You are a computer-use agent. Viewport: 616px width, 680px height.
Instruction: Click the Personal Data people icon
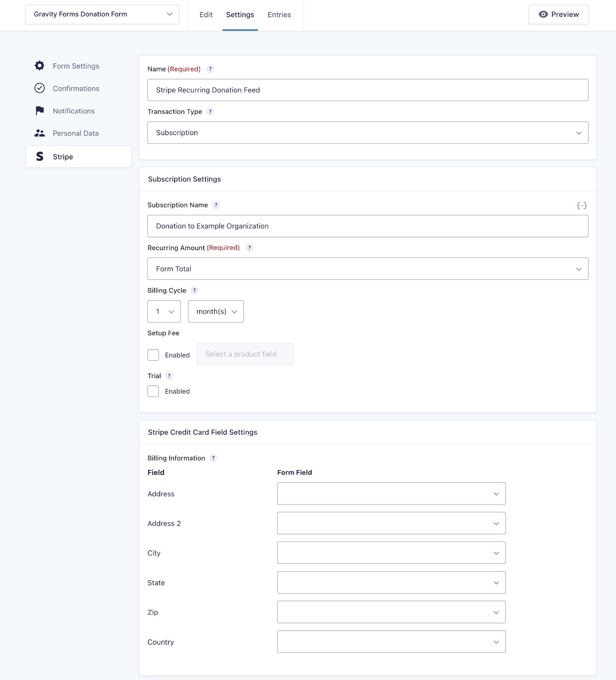[x=39, y=133]
